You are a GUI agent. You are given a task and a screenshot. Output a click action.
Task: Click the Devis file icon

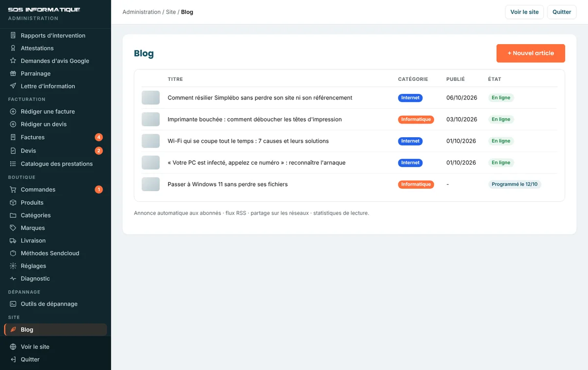[13, 151]
